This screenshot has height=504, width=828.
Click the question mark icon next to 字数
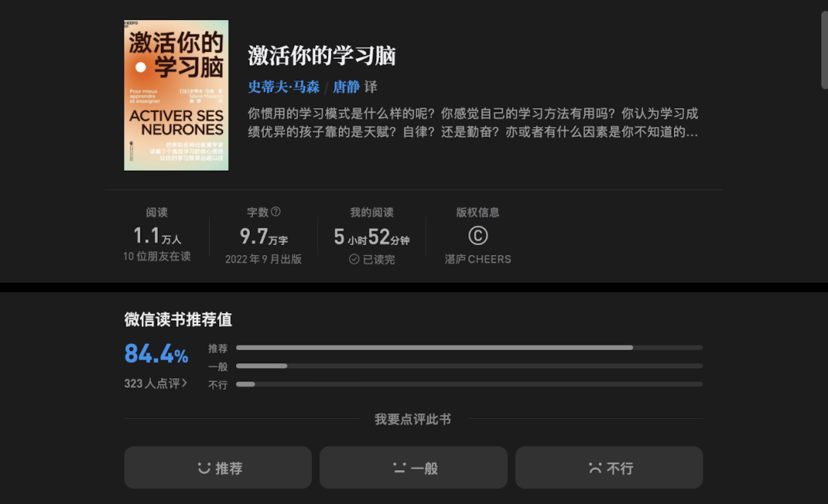[x=278, y=212]
